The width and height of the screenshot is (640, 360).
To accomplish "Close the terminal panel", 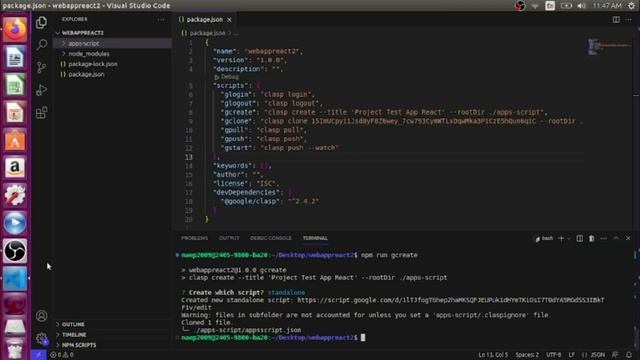I will tap(628, 238).
